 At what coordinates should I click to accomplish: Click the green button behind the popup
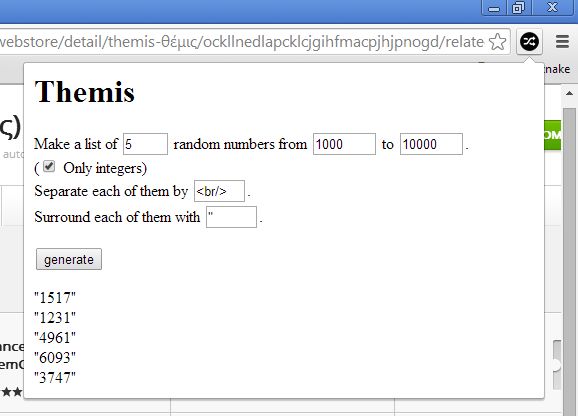pyautogui.click(x=552, y=135)
